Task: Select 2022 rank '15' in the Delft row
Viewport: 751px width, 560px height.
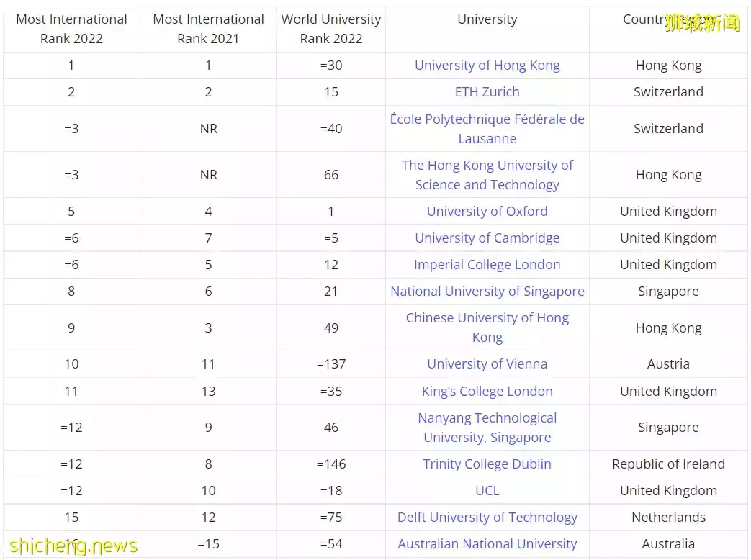Action: [71, 518]
